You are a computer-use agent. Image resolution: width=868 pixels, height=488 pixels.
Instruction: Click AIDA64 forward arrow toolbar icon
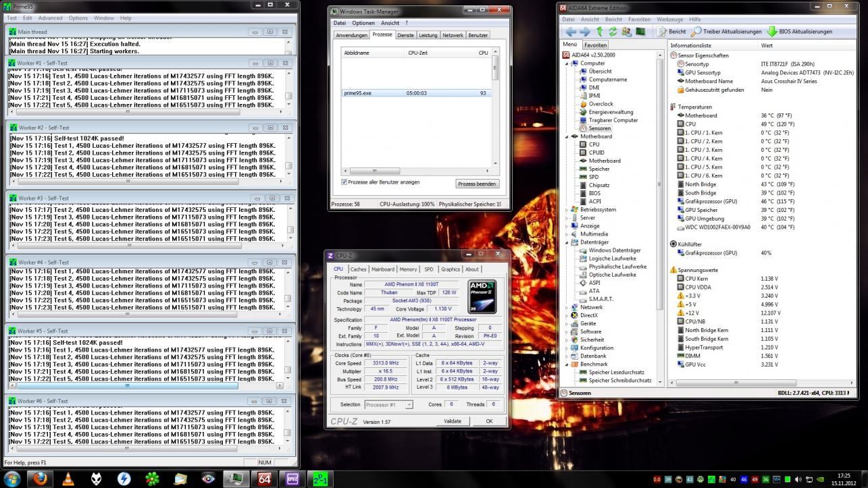coord(585,32)
